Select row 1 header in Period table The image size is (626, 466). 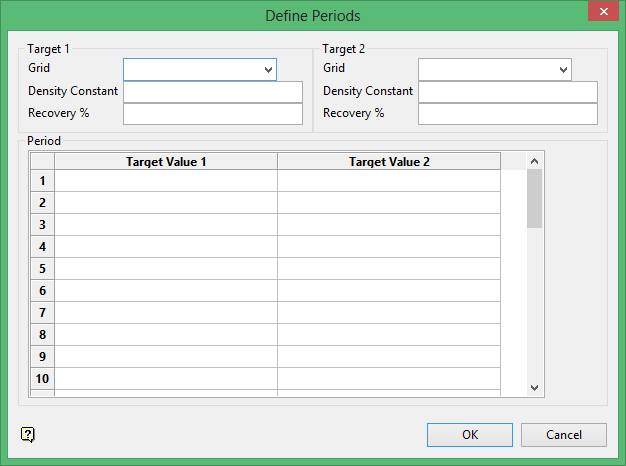pos(42,181)
